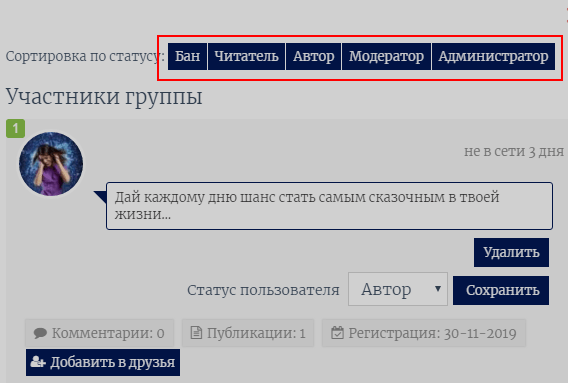
Task: Click the Участники группы heading
Action: (104, 97)
